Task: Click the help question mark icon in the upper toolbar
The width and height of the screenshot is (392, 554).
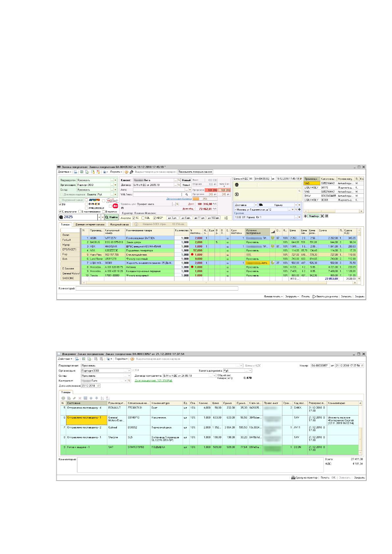Action: pyautogui.click(x=126, y=172)
